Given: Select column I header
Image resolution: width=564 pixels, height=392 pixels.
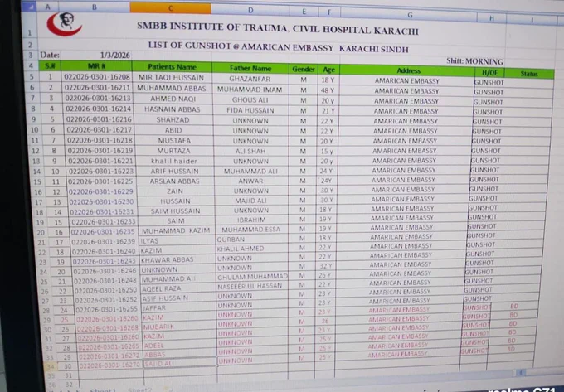Looking at the screenshot, I should tap(532, 20).
